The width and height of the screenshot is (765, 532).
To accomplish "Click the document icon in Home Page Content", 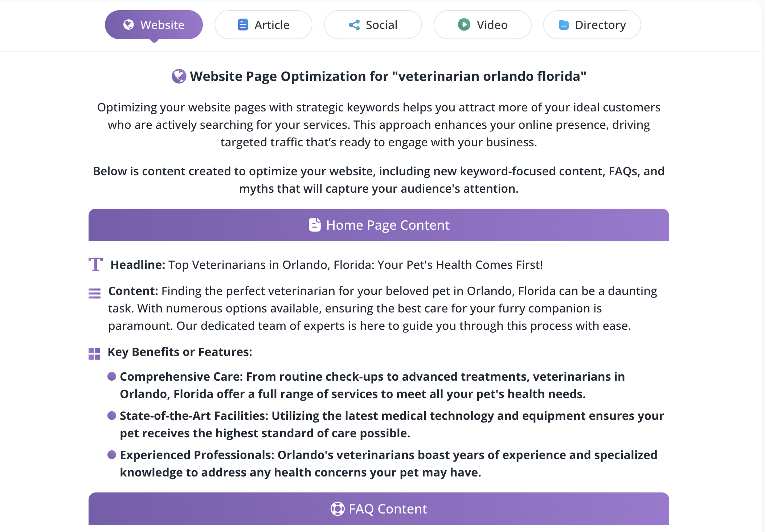I will 315,225.
